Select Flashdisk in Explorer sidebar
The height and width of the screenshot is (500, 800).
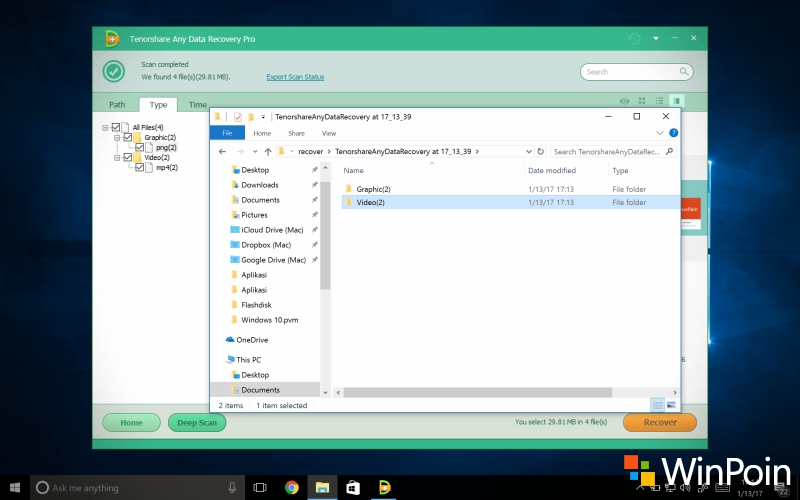coord(256,305)
